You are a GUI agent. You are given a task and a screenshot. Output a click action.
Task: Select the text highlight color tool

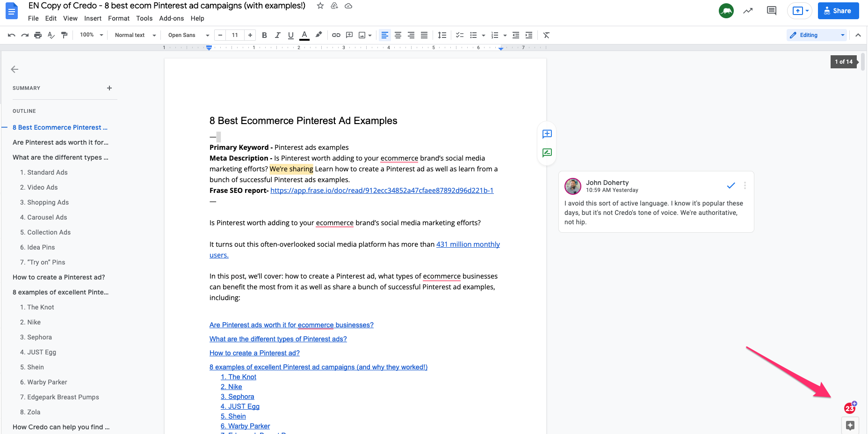pyautogui.click(x=319, y=35)
